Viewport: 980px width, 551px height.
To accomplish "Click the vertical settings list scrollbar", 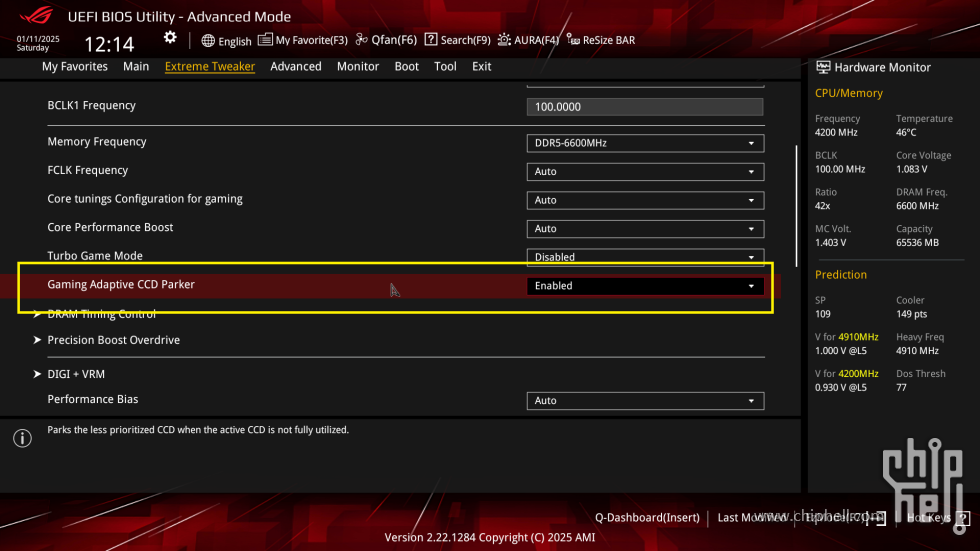I will coord(796,206).
